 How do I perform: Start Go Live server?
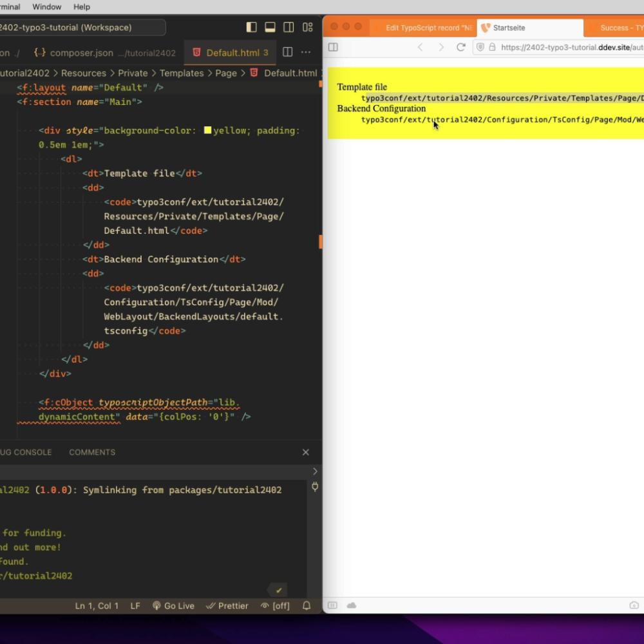(173, 606)
